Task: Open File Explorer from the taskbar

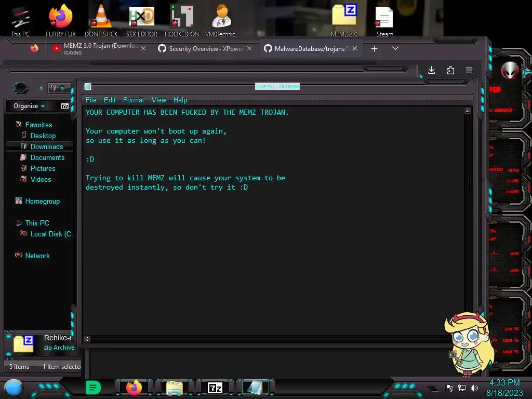Action: tap(175, 388)
